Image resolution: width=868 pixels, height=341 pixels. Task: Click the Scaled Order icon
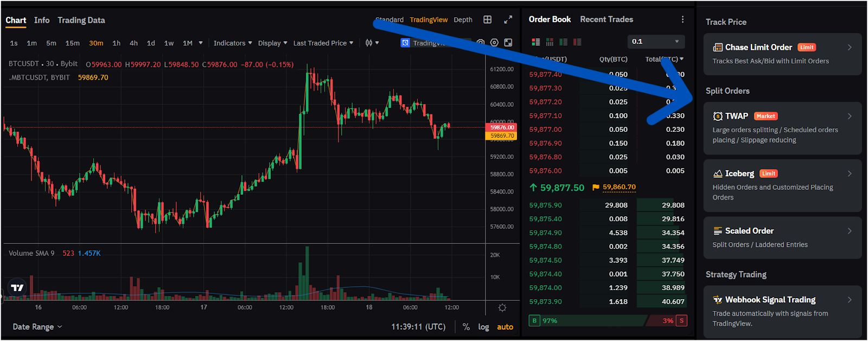(718, 231)
